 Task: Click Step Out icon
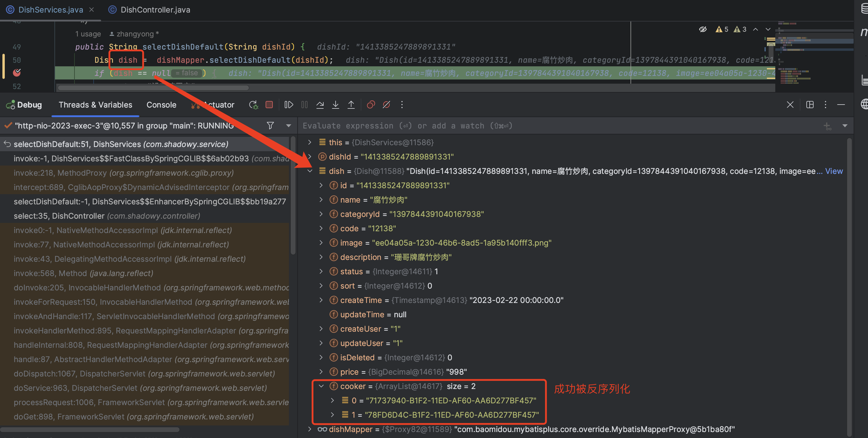click(x=351, y=105)
